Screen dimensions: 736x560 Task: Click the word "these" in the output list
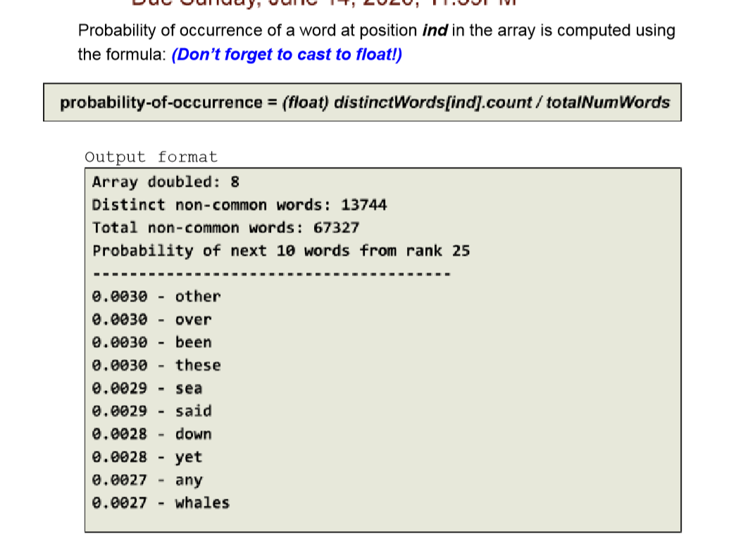coord(199,366)
